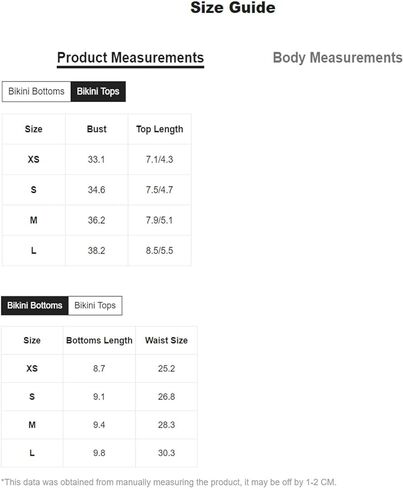Switch to the Body Measurements tab
403x488 pixels.
337,58
